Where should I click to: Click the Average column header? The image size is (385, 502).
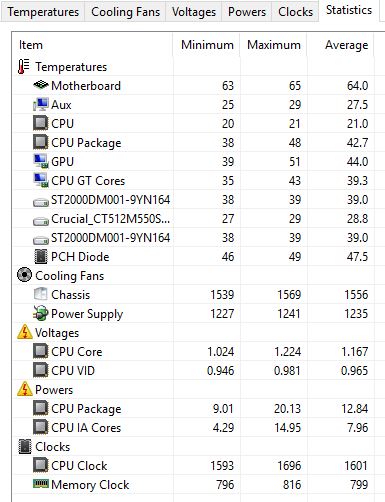pos(340,45)
